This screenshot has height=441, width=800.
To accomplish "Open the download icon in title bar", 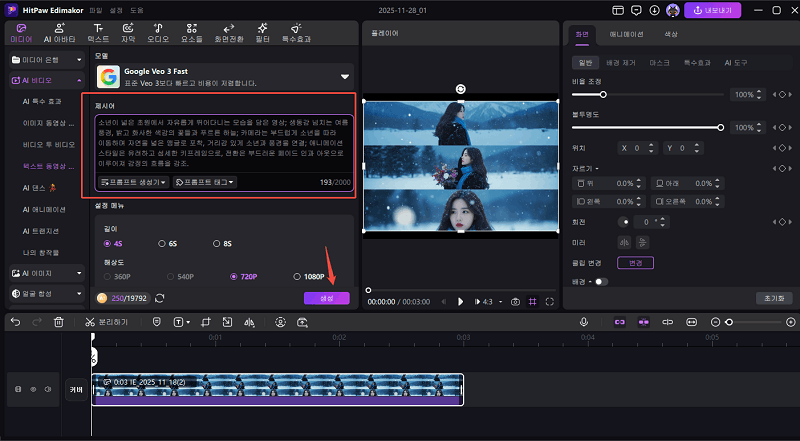I will click(x=655, y=10).
